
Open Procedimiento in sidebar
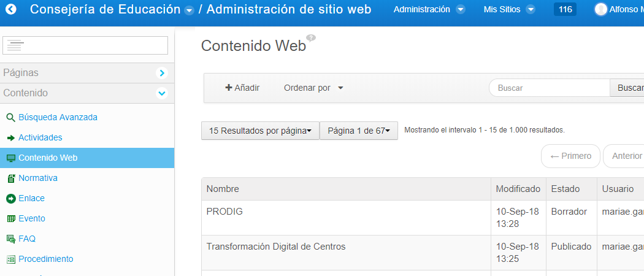tap(45, 259)
